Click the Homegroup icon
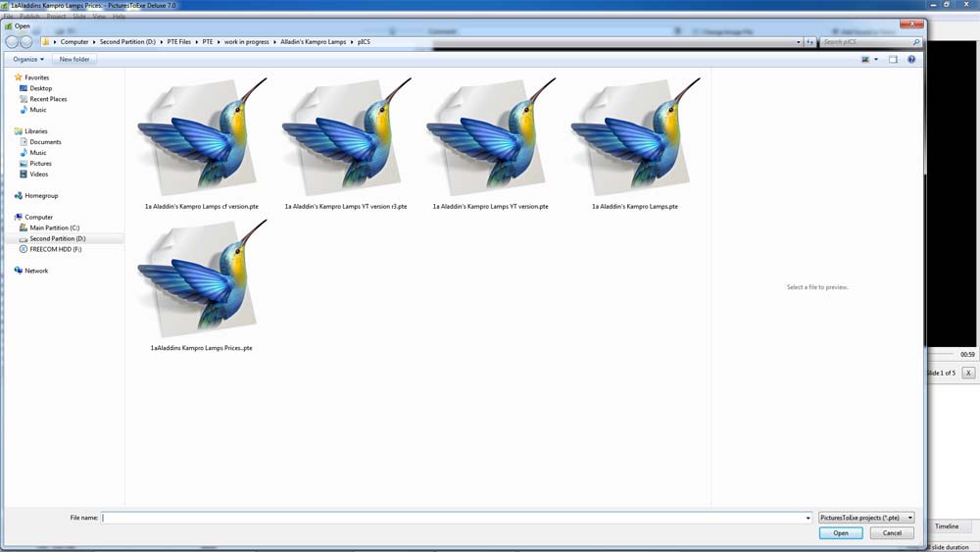Screen dimensions: 980x552 coord(18,196)
